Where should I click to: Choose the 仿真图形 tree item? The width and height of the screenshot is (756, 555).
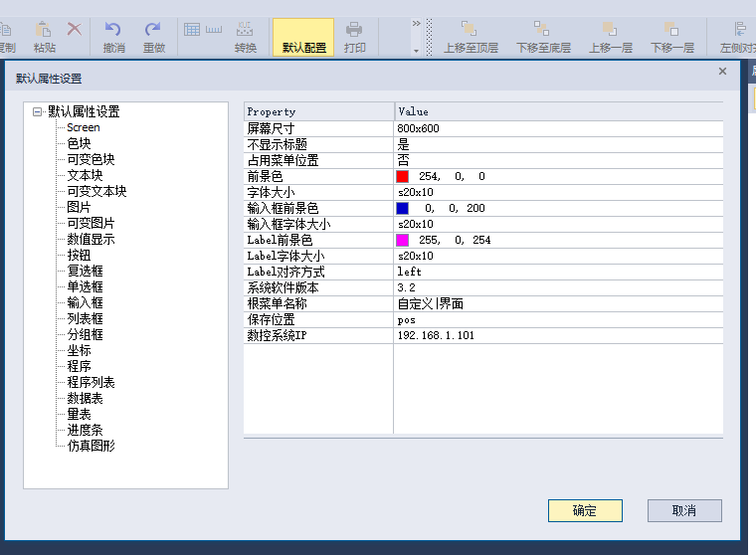[x=91, y=446]
